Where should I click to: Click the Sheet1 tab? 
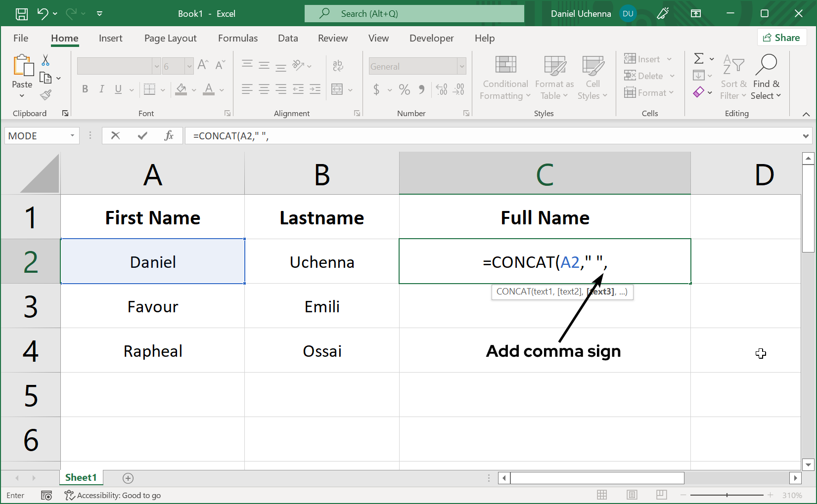81,477
